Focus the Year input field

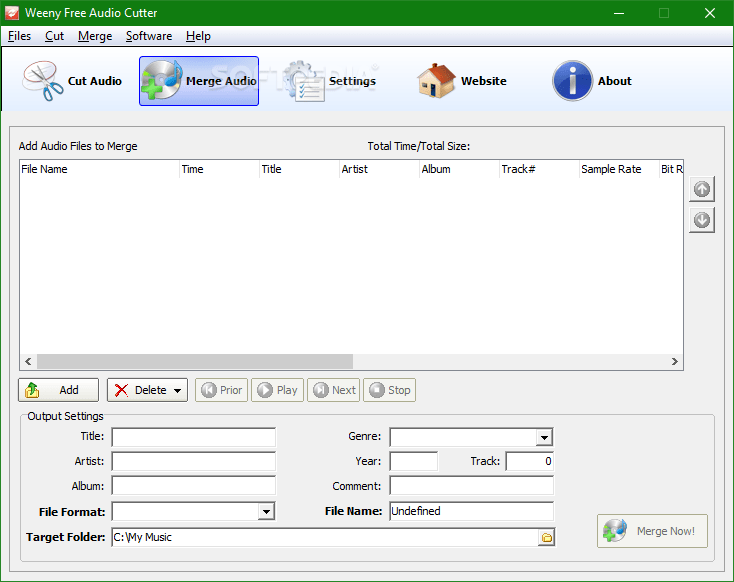(x=414, y=461)
